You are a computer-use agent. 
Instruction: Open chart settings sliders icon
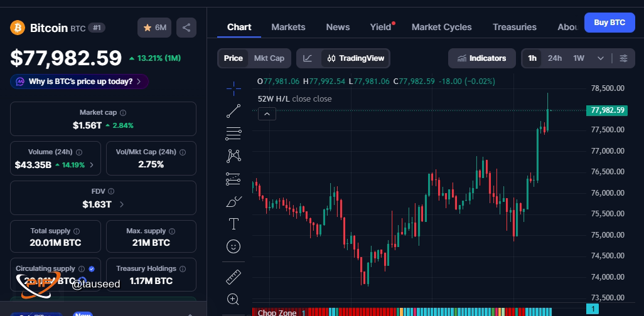pos(623,58)
